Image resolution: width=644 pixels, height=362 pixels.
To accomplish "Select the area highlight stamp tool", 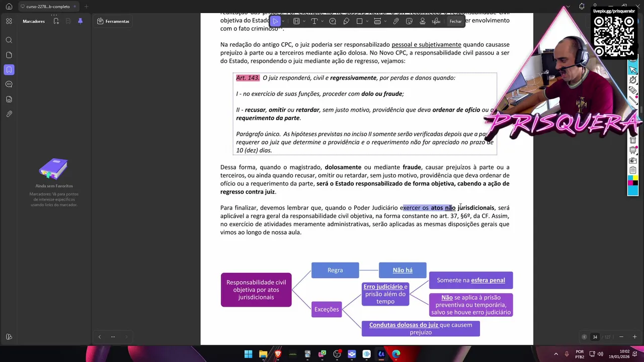I will pos(377,21).
